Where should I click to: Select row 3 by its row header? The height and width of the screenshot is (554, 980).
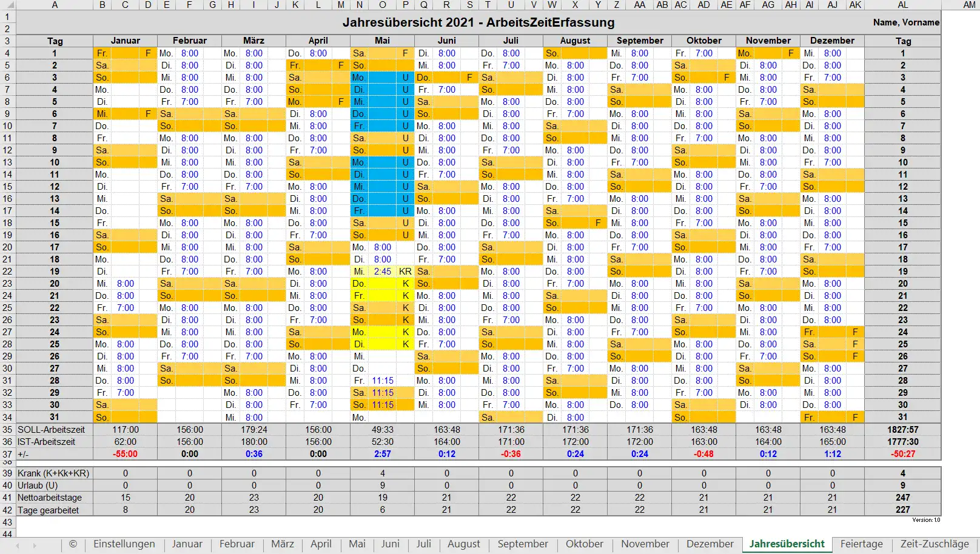click(x=7, y=41)
